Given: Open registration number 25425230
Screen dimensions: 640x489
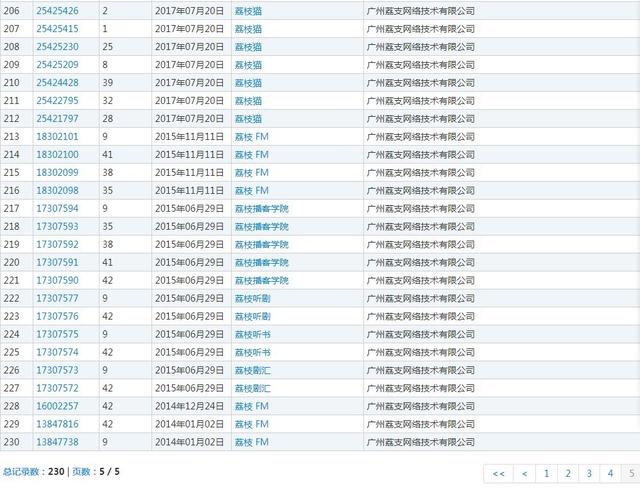Looking at the screenshot, I should 56,47.
